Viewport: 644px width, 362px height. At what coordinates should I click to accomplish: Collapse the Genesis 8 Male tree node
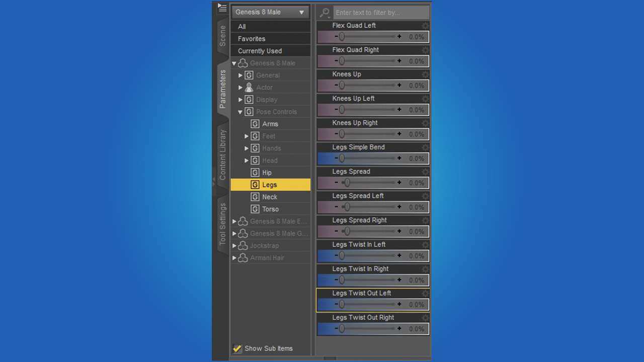234,63
